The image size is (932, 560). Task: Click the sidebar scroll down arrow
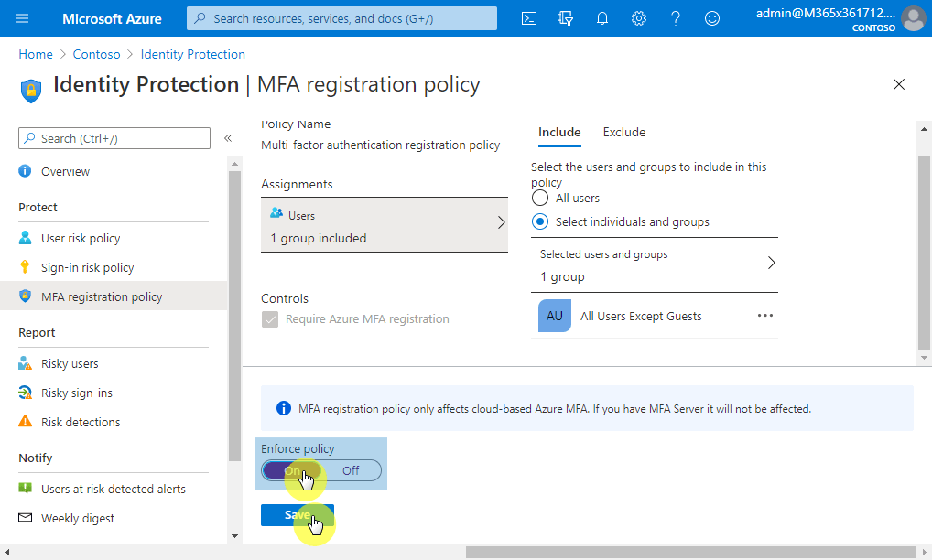(234, 535)
